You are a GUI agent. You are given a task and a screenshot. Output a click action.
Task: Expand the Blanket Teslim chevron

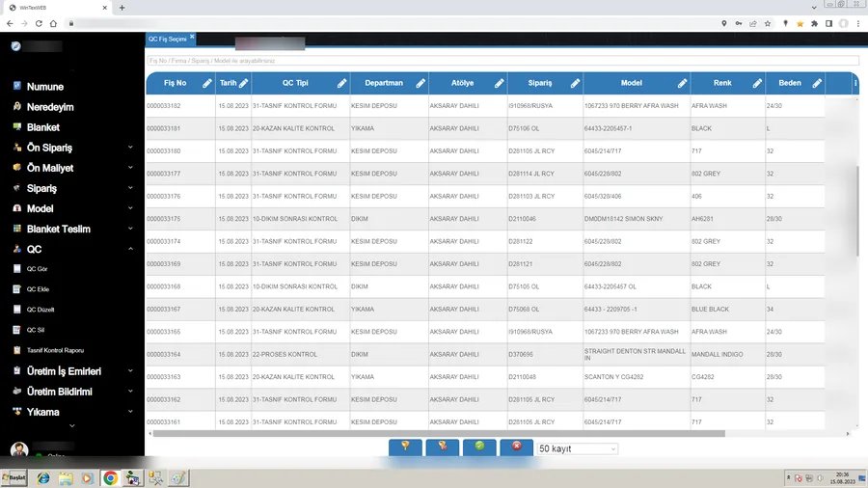click(x=130, y=229)
